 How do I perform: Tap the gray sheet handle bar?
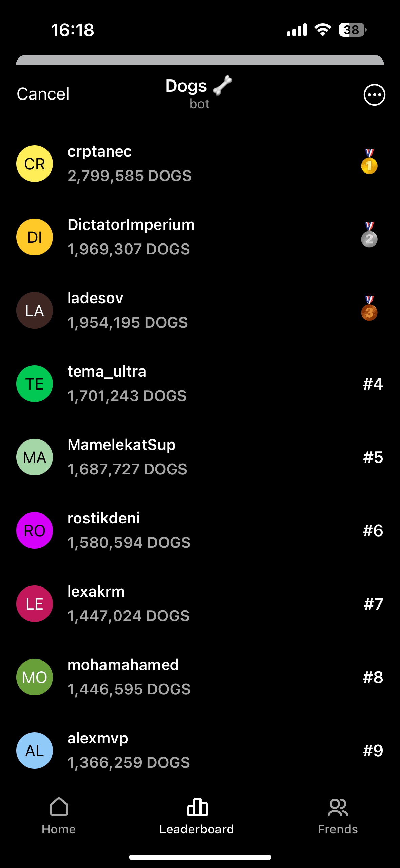pos(200,60)
